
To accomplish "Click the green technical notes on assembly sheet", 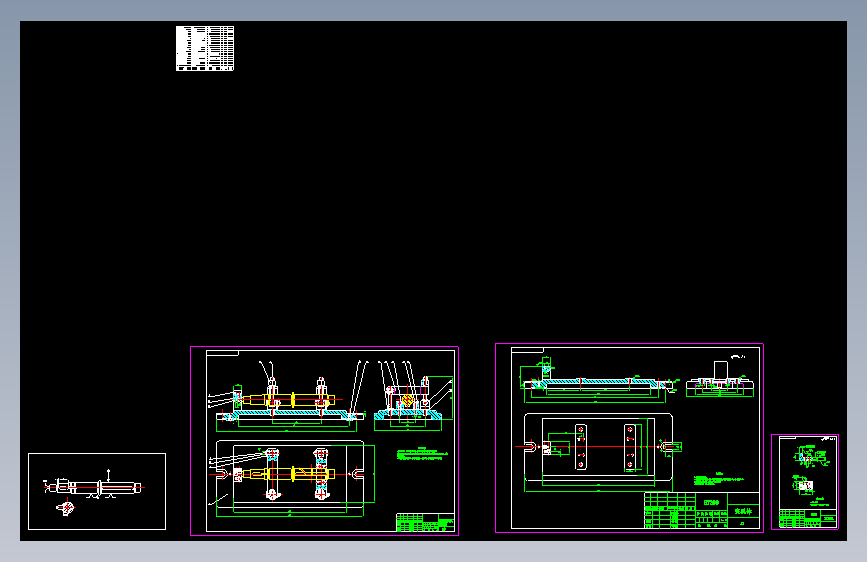I will click(422, 454).
